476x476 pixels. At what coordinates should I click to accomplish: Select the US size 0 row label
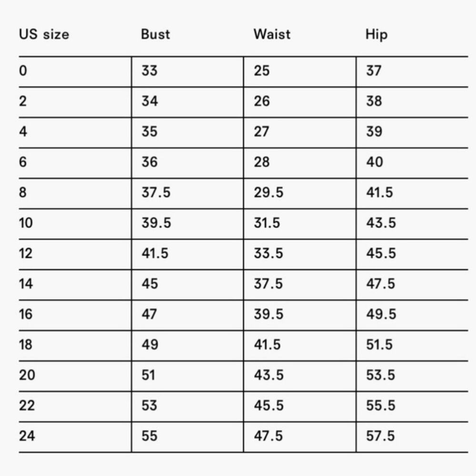coord(23,71)
